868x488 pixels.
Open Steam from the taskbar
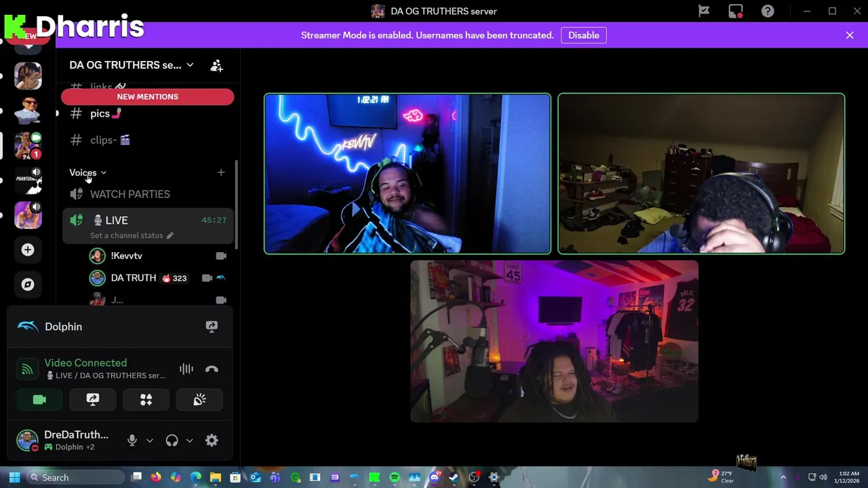[x=454, y=477]
